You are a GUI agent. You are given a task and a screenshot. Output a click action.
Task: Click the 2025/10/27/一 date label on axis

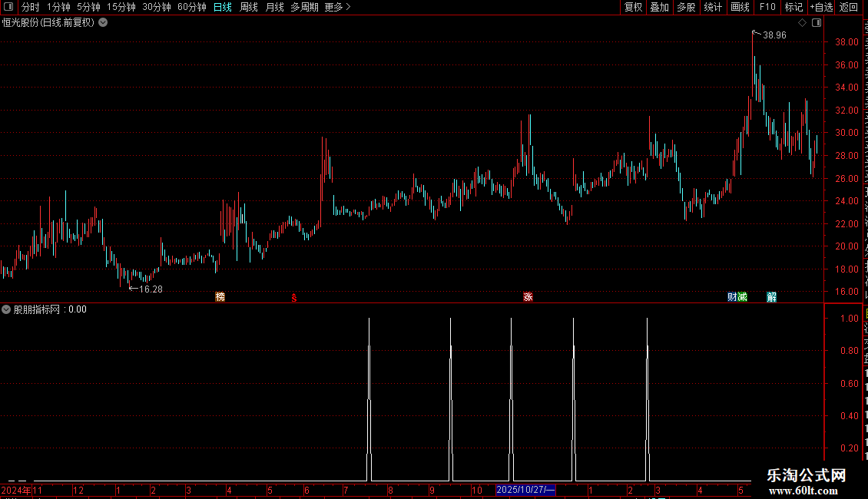(x=525, y=490)
